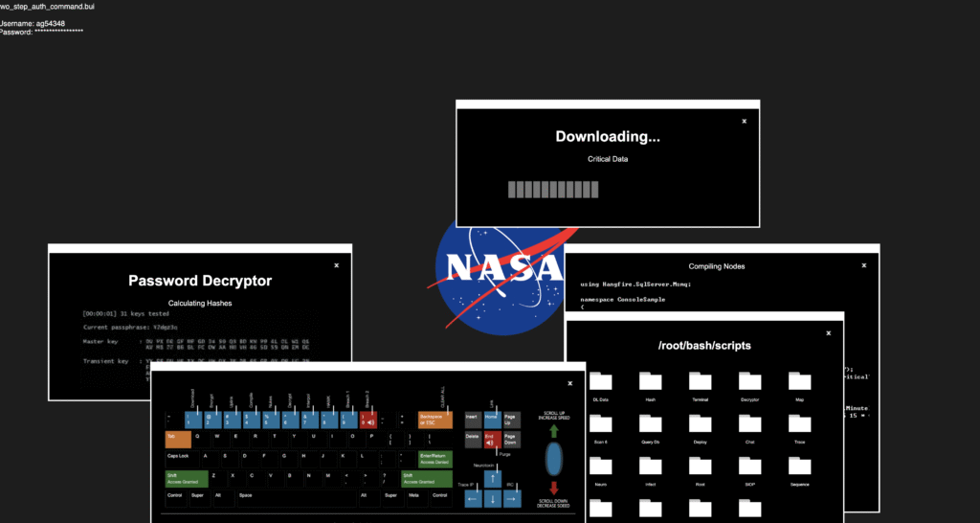The image size is (980, 523).
Task: Close the Password Decryptor window
Action: (x=336, y=265)
